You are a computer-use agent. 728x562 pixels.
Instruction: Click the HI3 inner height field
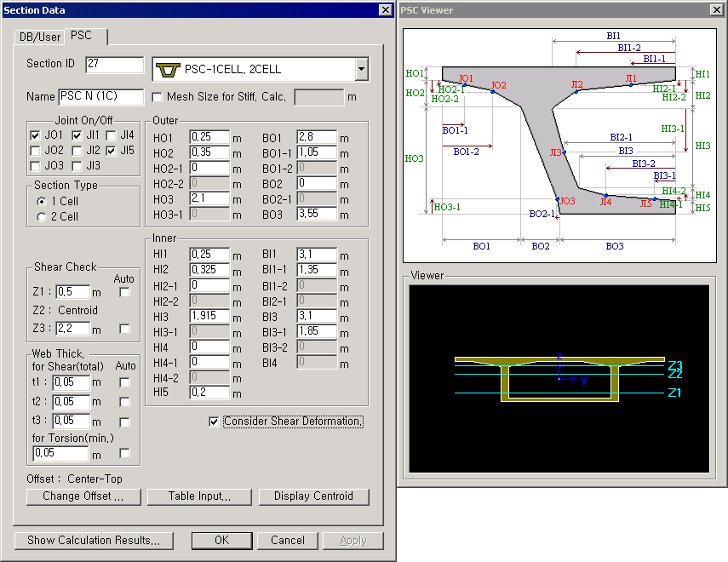tap(209, 316)
